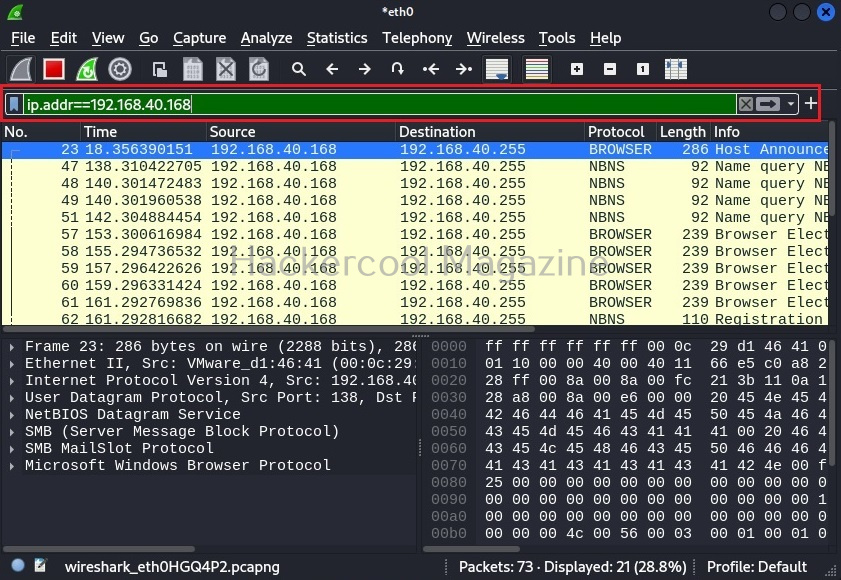Open the filter bookmark icon
The image size is (841, 580).
14,104
